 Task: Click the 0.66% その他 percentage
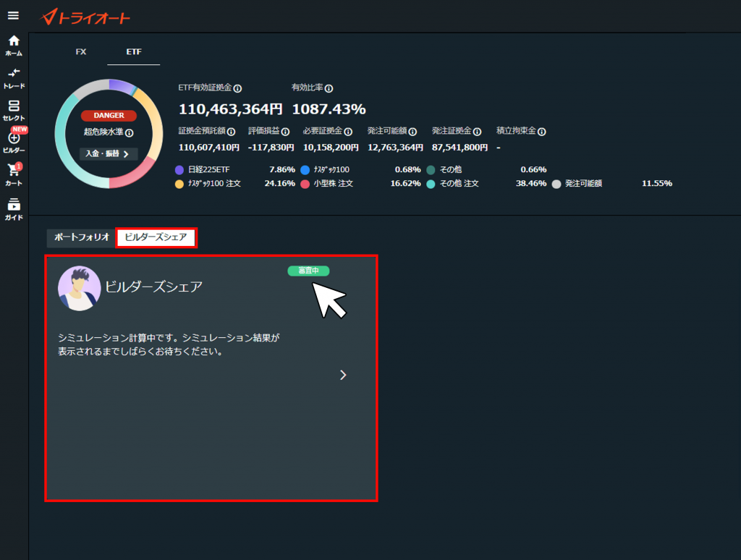tap(533, 169)
